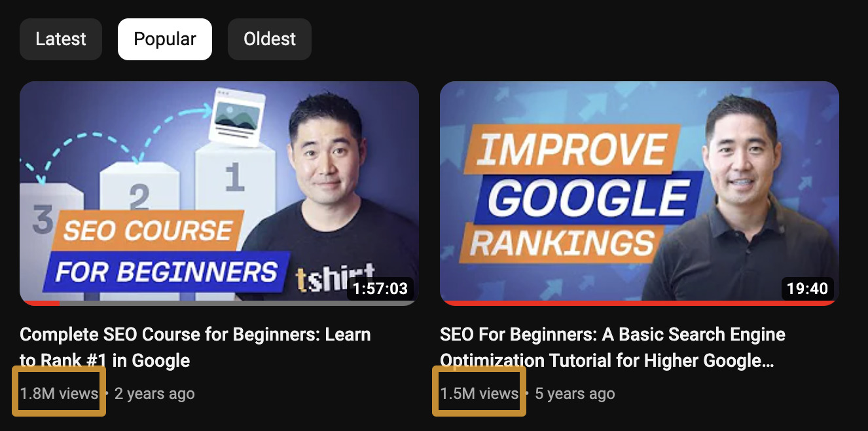Click the '5 years ago' upload date
The height and width of the screenshot is (431, 868).
coord(575,394)
